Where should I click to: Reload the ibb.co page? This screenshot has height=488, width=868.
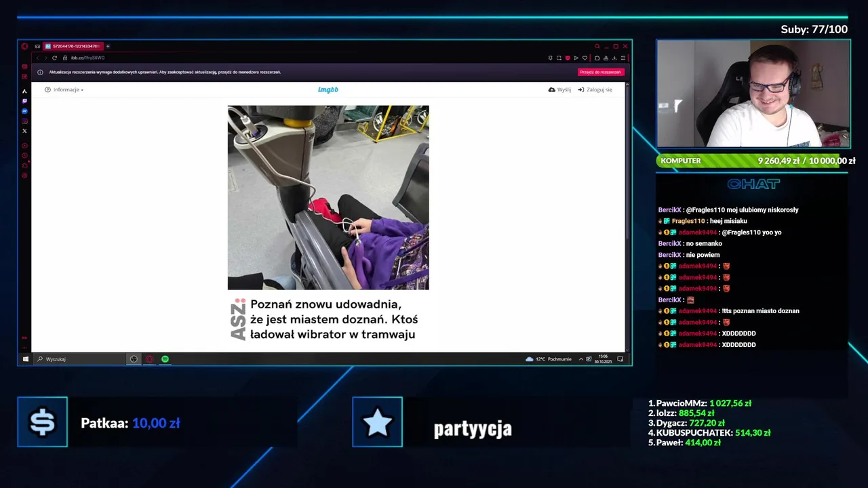tap(54, 58)
